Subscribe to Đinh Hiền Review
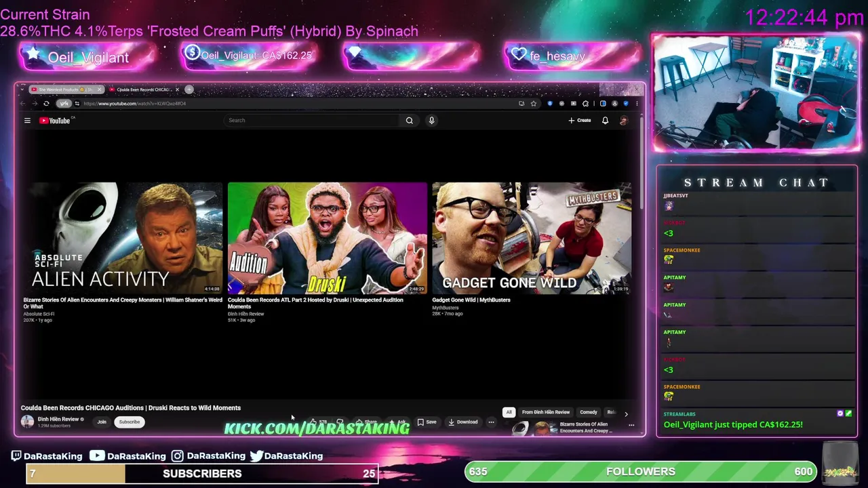This screenshot has width=868, height=488. pyautogui.click(x=129, y=422)
